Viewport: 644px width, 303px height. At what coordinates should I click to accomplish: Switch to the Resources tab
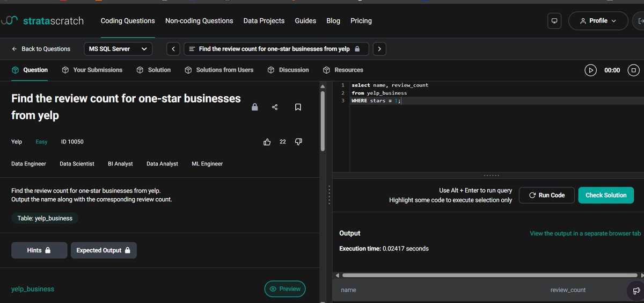(x=343, y=70)
